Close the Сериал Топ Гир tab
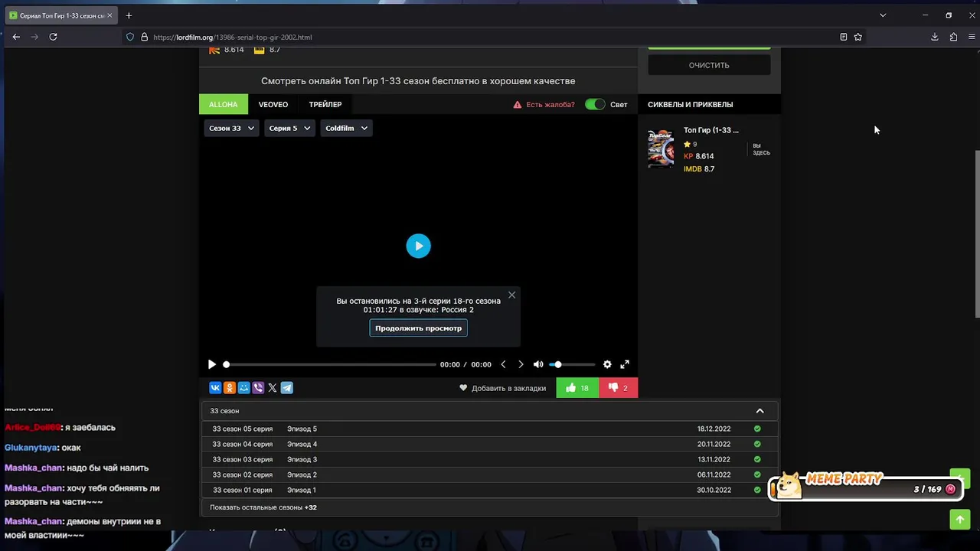The image size is (980, 551). click(x=110, y=15)
